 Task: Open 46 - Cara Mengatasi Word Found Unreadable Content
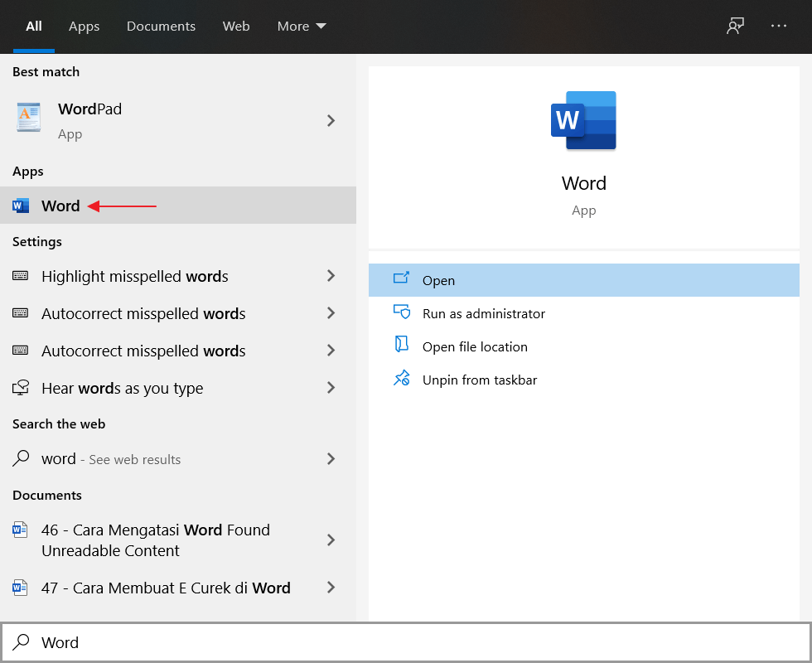pos(178,540)
